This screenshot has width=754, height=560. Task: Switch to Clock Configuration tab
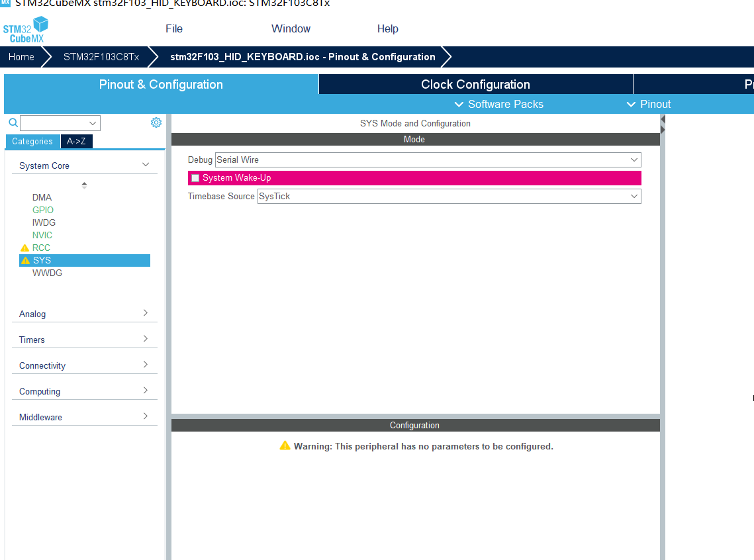tap(475, 84)
